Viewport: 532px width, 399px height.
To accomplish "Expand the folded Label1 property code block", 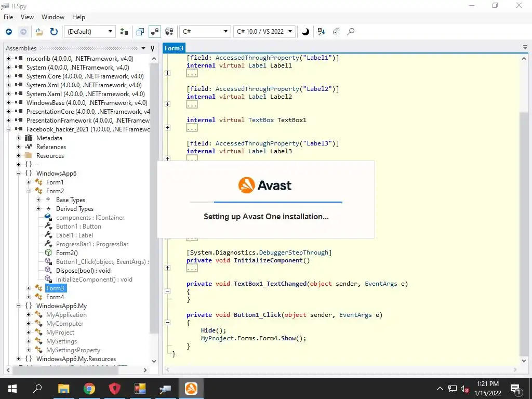I will 168,73.
